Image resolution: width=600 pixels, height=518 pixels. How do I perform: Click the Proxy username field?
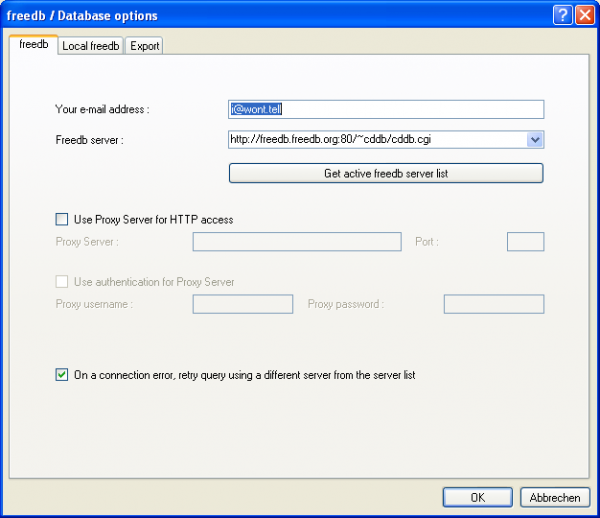coord(242,304)
